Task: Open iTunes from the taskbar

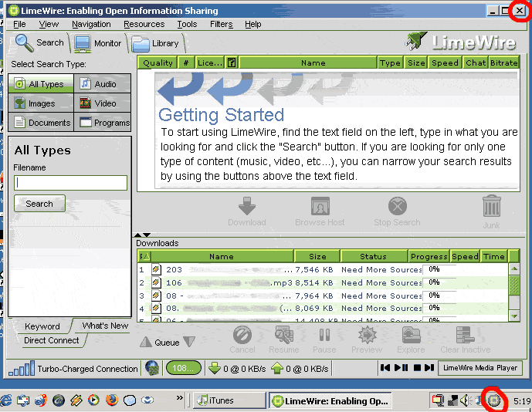Action: coord(229,400)
